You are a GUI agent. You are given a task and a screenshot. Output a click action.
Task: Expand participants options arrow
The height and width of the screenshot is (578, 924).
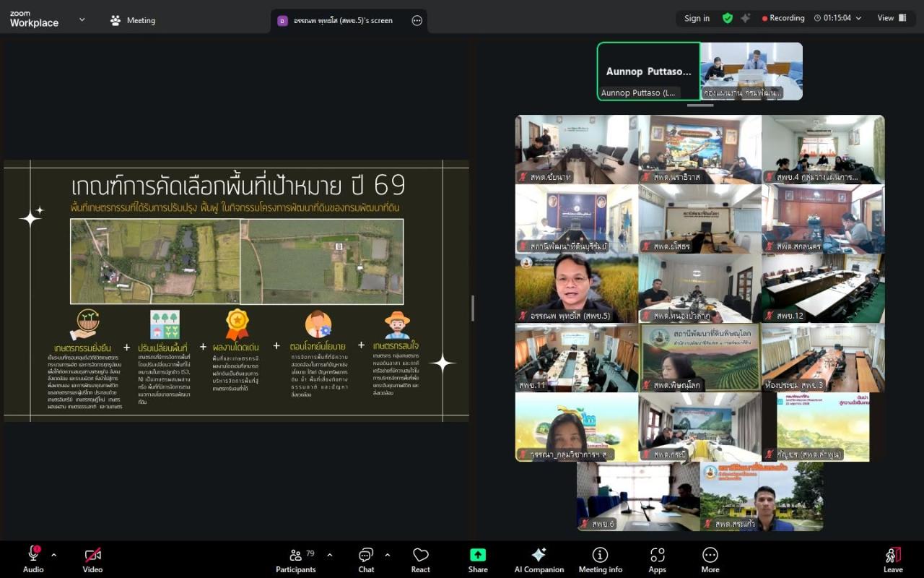pos(330,555)
